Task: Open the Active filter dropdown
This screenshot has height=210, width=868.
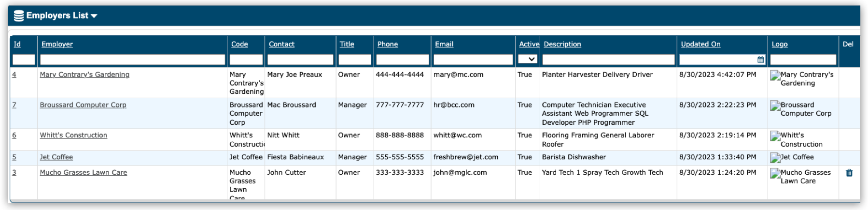Action: point(527,59)
